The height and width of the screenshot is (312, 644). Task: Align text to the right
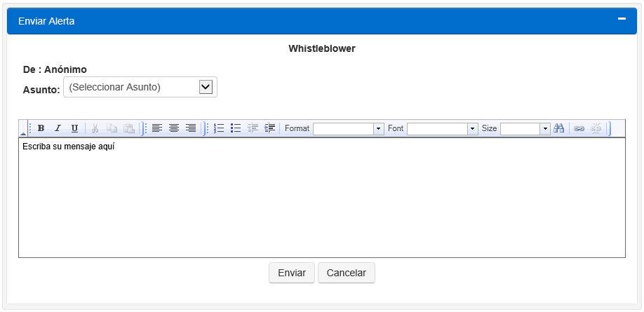tap(191, 128)
